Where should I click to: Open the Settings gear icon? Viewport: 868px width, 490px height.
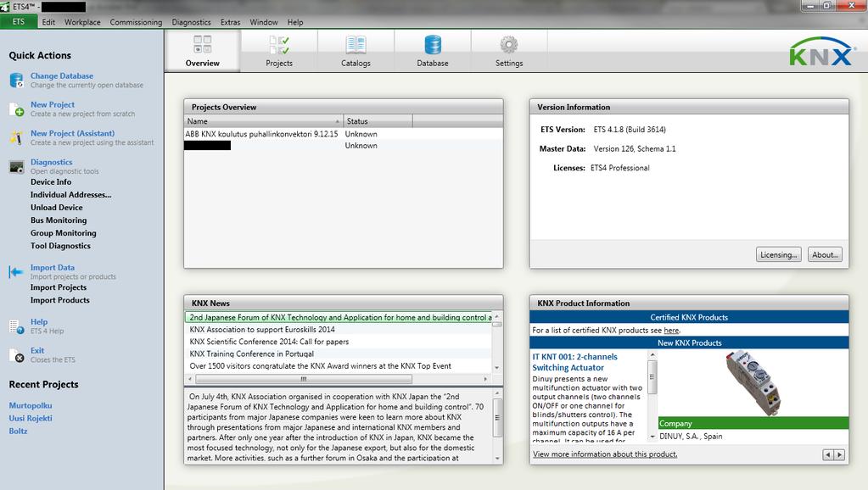point(509,44)
